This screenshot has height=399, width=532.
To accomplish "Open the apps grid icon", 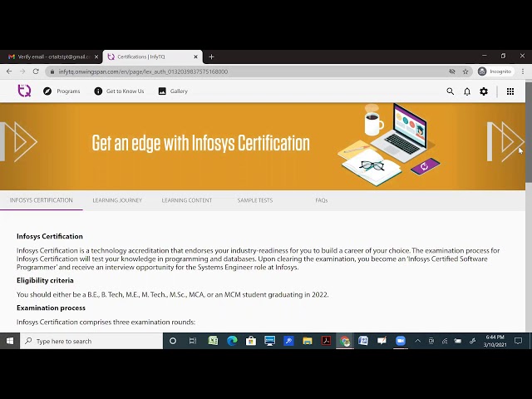I will pyautogui.click(x=510, y=91).
